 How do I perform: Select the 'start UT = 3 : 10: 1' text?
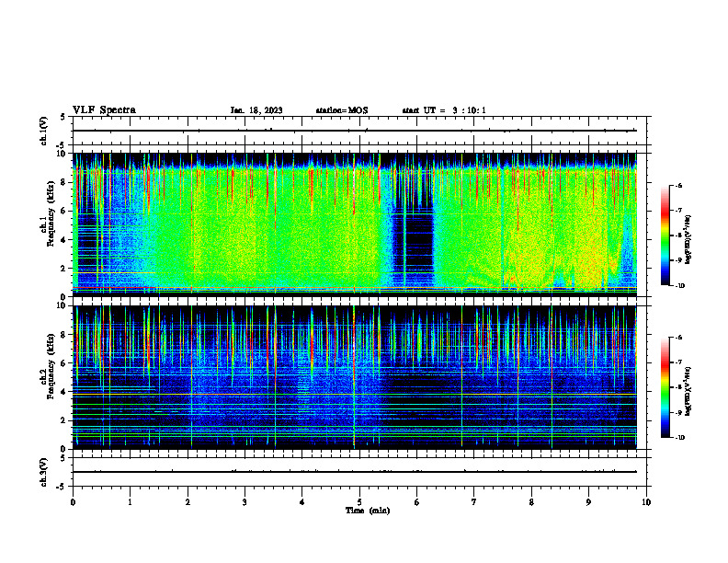point(444,110)
